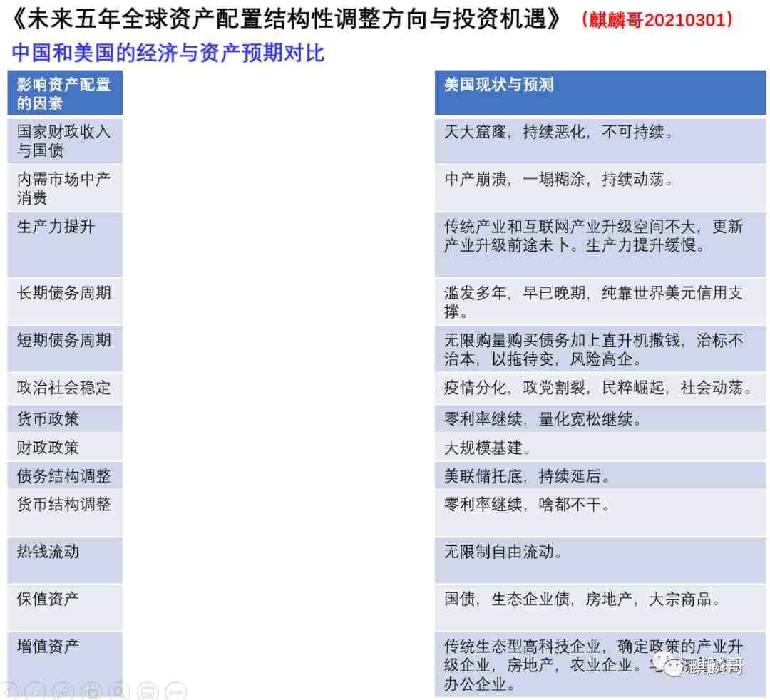Viewport: 770px width, 700px height.
Task: Click the text 天大窟窿，持续恶化，不可持续
Action: click(558, 132)
